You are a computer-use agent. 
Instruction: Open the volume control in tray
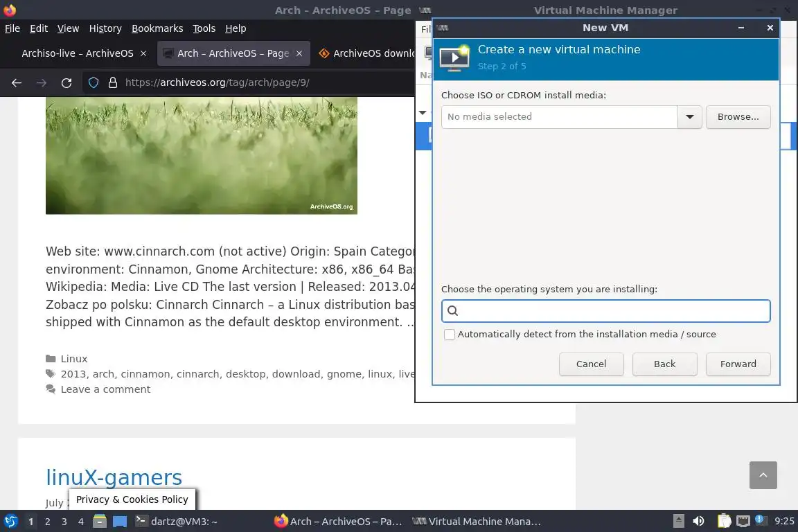698,522
